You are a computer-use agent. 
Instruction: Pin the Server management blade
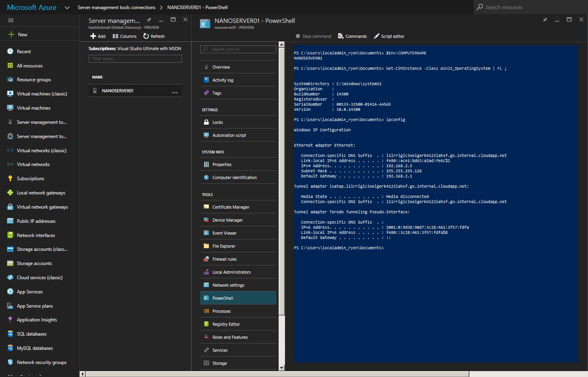coord(149,20)
